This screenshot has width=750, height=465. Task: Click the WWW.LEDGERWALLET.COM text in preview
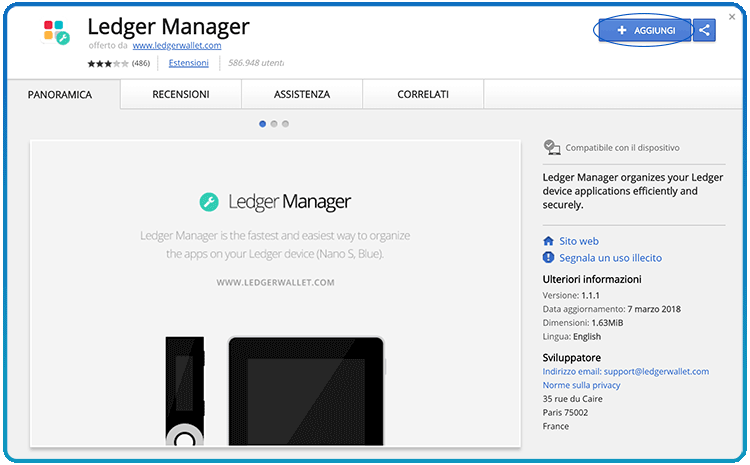coord(276,283)
